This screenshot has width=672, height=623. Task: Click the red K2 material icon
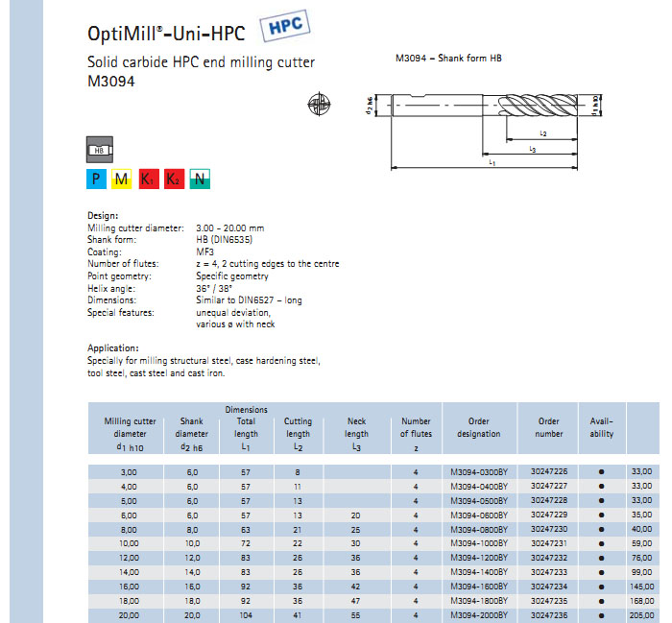(x=174, y=179)
